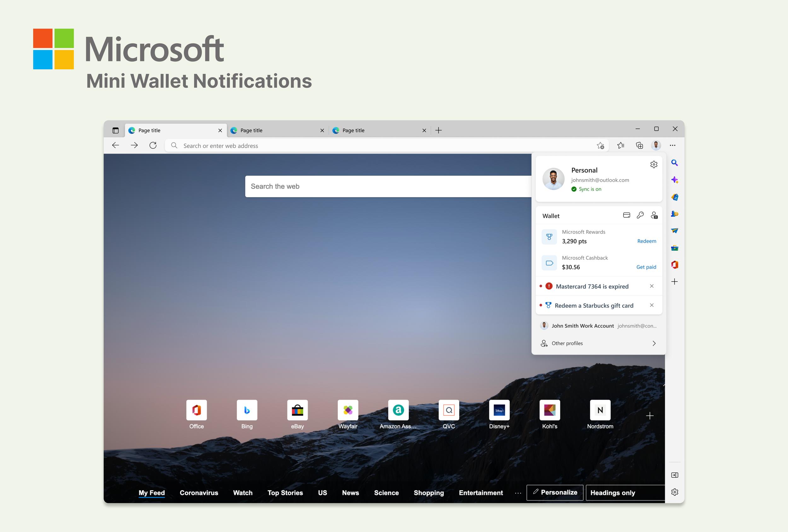Open payment cards in Wallet

[627, 215]
